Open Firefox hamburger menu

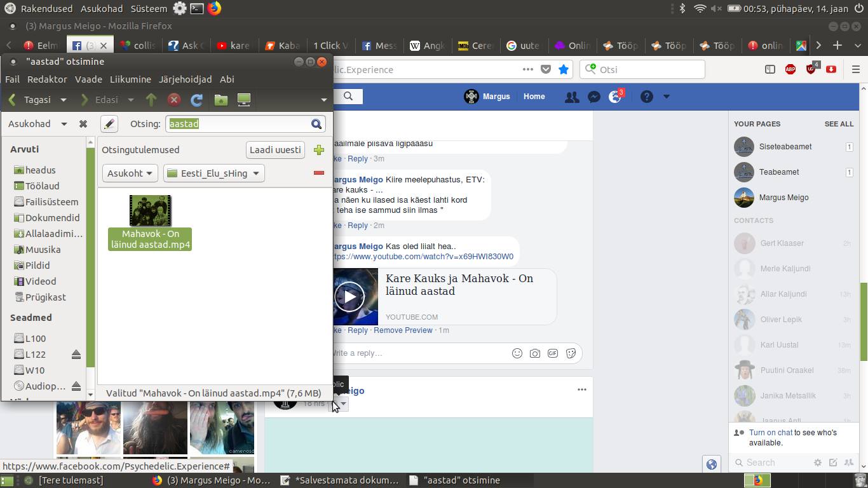[x=856, y=69]
